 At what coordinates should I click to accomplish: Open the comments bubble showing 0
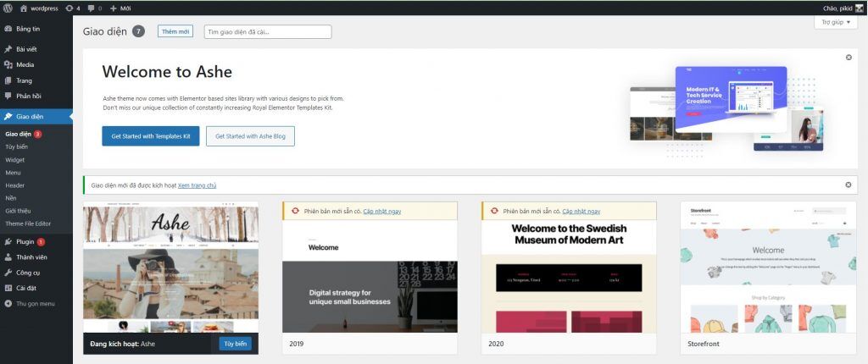pos(95,8)
